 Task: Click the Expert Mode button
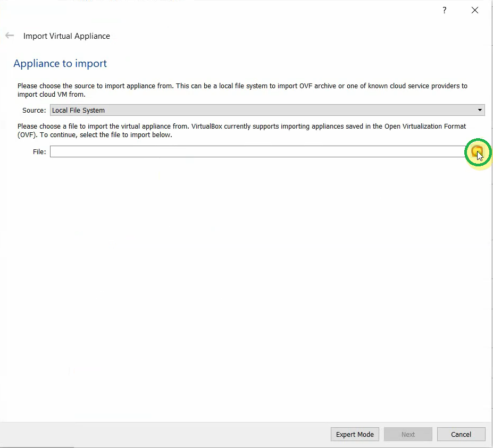[354, 434]
